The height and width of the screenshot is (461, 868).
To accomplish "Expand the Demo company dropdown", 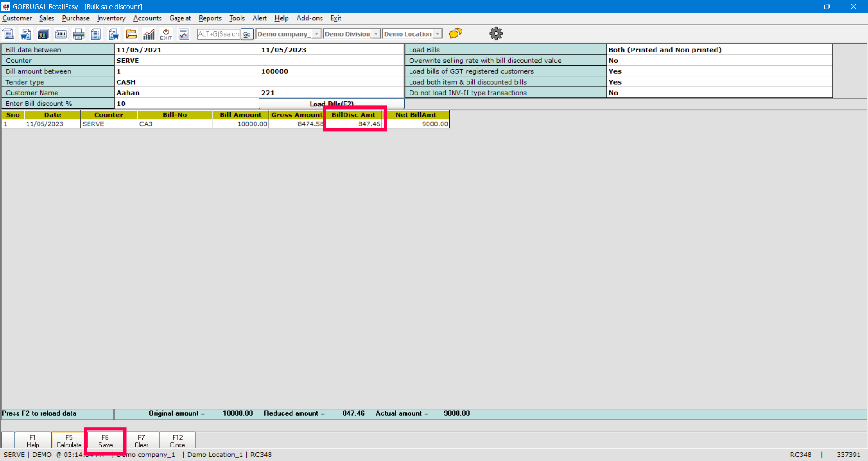I will pos(316,34).
